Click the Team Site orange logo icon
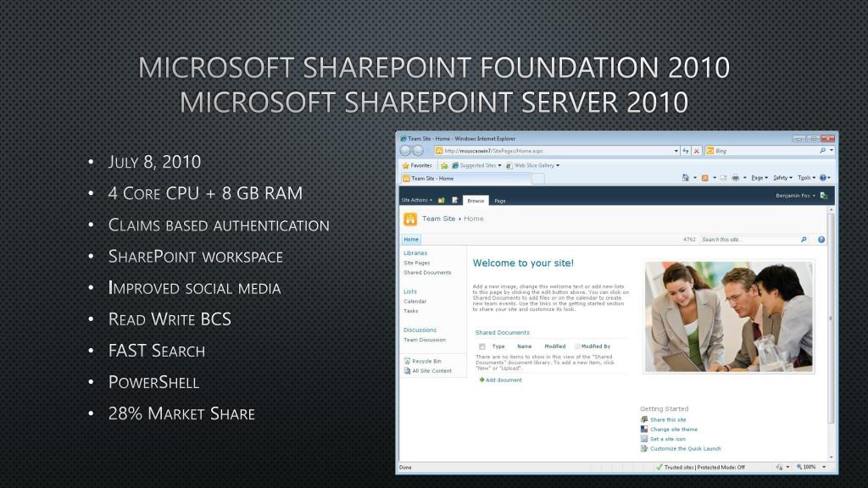This screenshot has height=488, width=868. pos(410,219)
